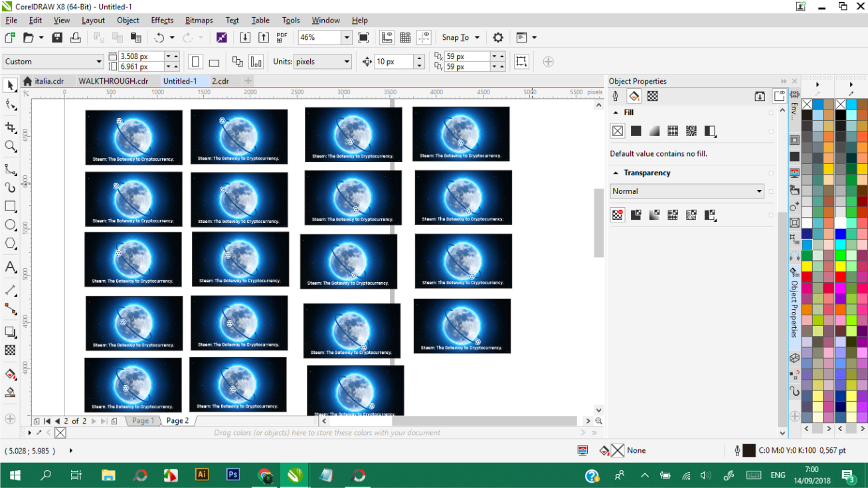The height and width of the screenshot is (488, 868).
Task: Create a new document from toolbar
Action: point(10,38)
